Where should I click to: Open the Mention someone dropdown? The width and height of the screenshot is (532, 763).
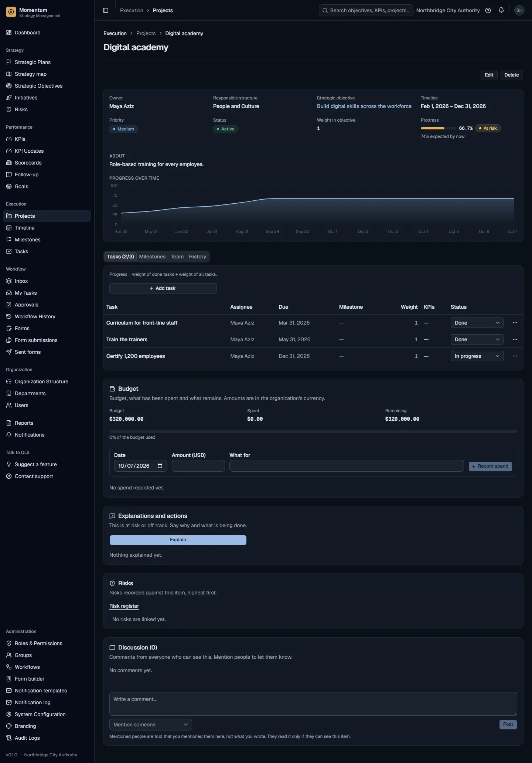coord(151,725)
